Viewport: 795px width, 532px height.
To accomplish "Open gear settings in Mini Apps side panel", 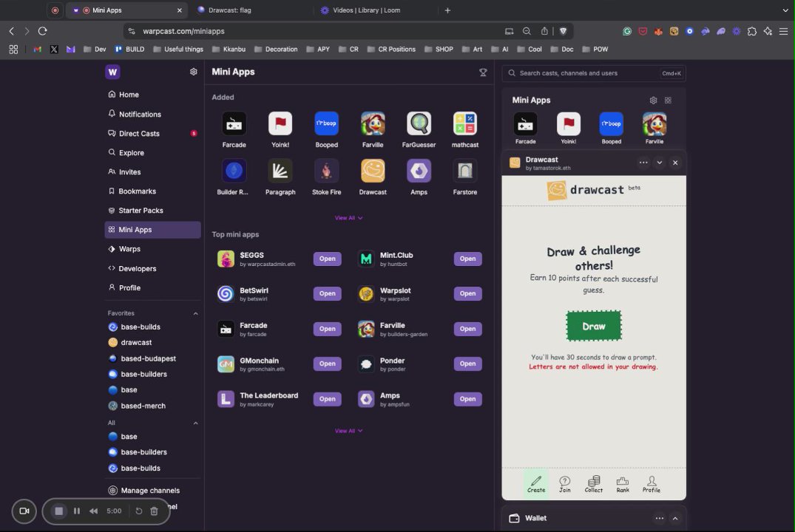I will [653, 100].
